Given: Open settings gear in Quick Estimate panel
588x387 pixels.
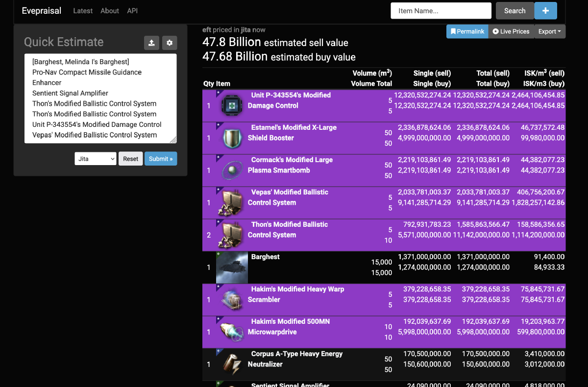Looking at the screenshot, I should tap(170, 43).
